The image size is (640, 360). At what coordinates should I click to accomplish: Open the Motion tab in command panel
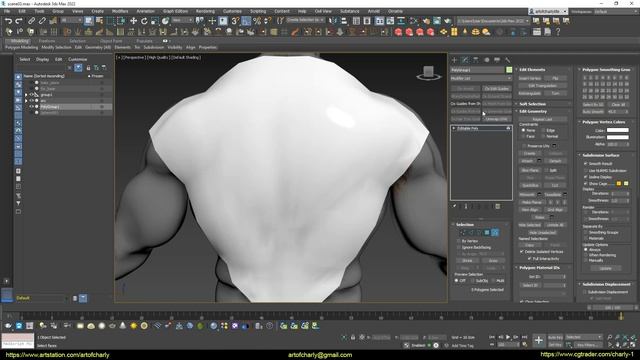(x=486, y=60)
